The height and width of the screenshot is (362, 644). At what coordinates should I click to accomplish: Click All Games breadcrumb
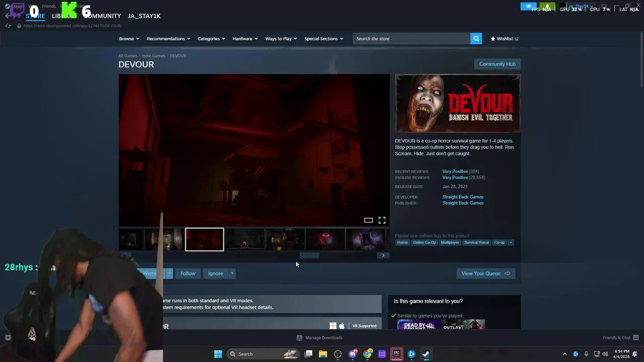[128, 56]
